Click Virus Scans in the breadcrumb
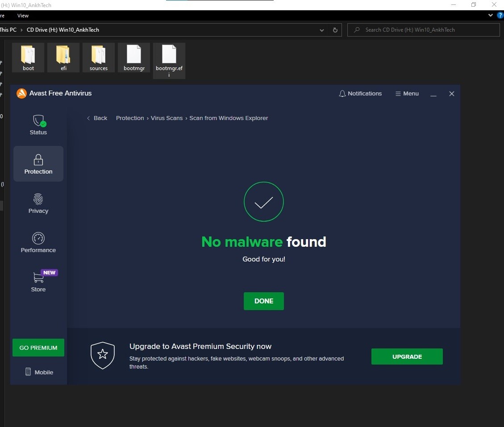The height and width of the screenshot is (427, 504). 167,118
